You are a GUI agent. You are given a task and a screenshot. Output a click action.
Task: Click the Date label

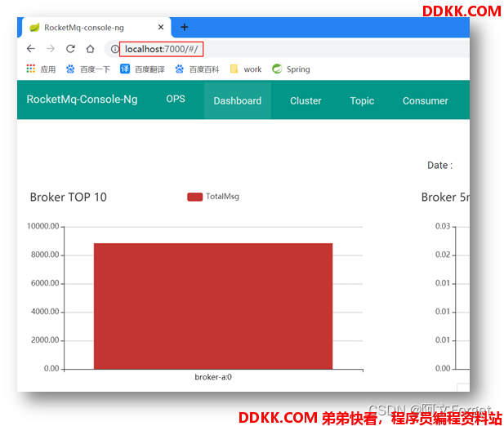439,166
